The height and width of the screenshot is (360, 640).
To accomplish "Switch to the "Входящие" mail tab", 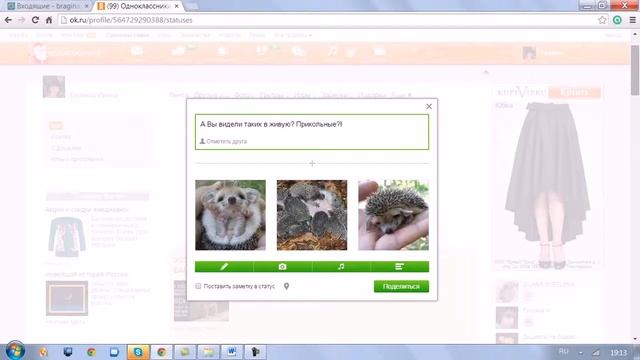I will 48,6.
